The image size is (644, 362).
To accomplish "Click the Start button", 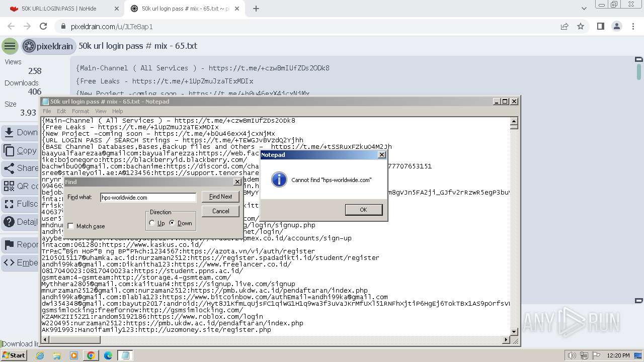I will click(x=14, y=355).
